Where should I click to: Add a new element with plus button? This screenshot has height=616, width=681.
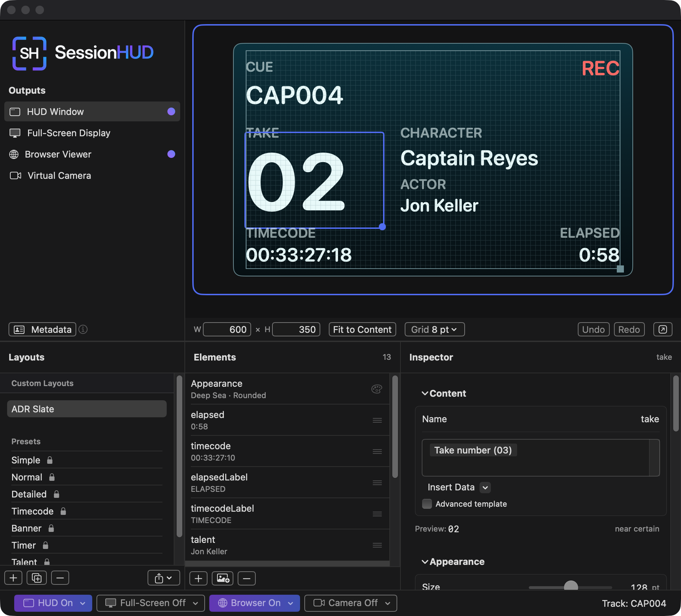tap(199, 578)
